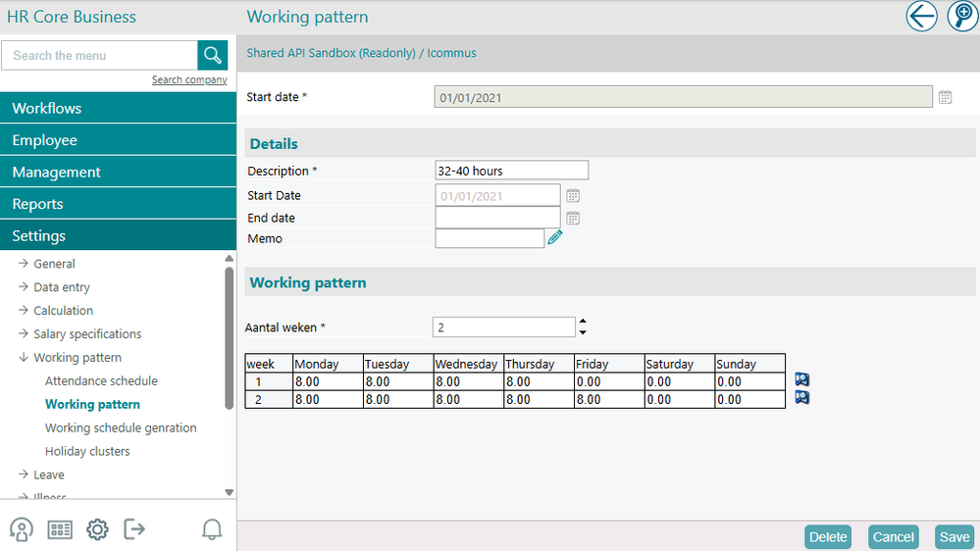Click the sidebar scrollbar thumb
The width and height of the screenshot is (980, 551).
pyautogui.click(x=230, y=338)
